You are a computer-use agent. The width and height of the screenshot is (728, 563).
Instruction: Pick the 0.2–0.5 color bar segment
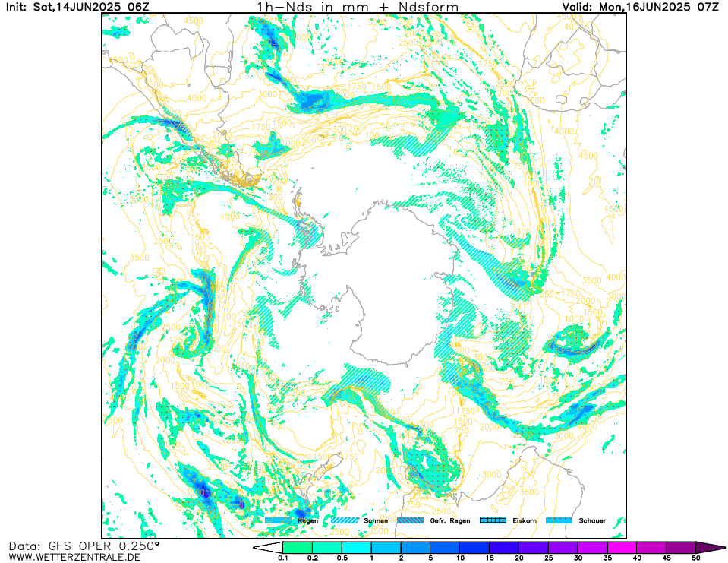tap(327, 548)
